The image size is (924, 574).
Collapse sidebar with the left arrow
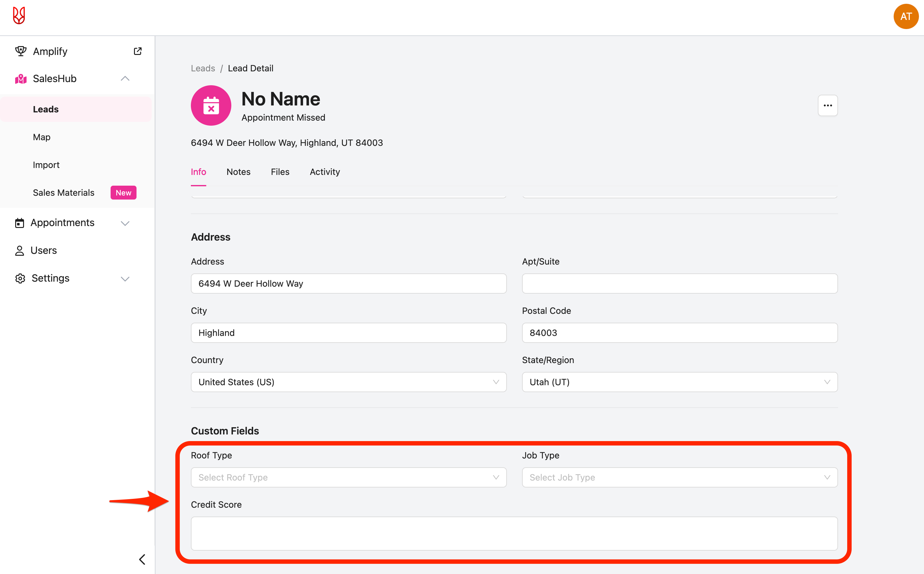tap(142, 559)
